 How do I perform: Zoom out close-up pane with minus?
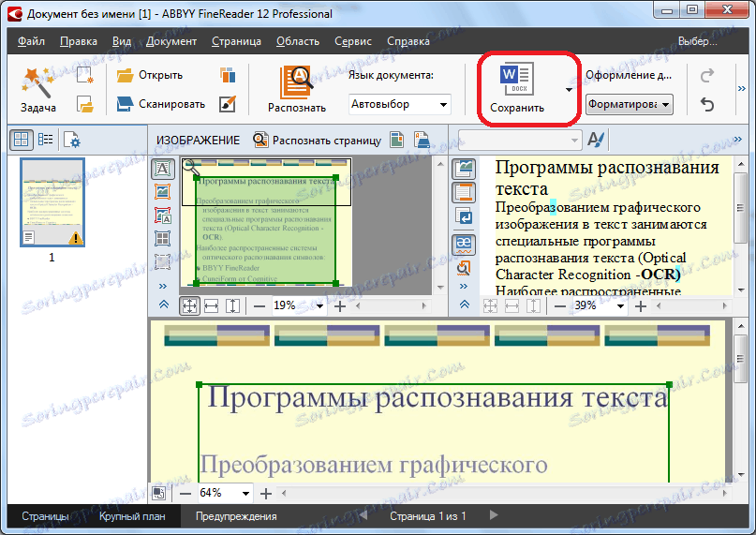pyautogui.click(x=185, y=493)
